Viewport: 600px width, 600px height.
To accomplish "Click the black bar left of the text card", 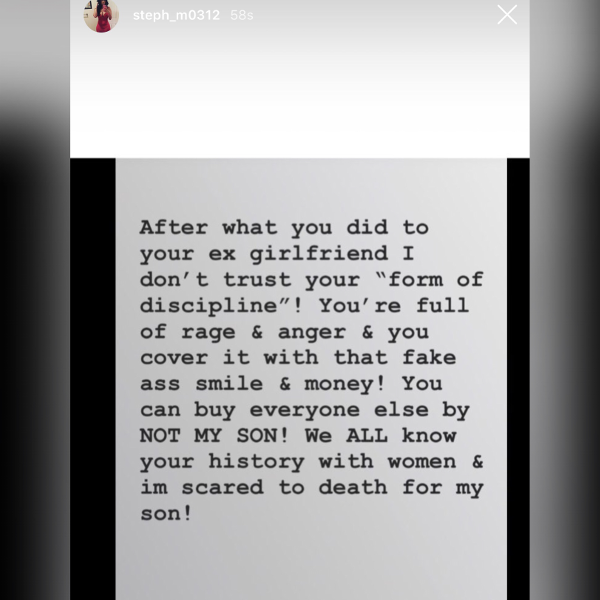I will click(93, 379).
